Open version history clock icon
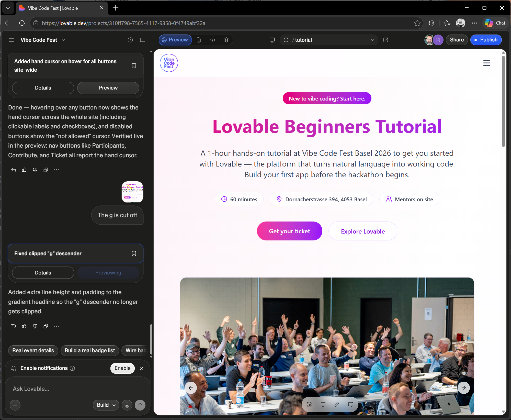This screenshot has width=511, height=420. (130, 40)
